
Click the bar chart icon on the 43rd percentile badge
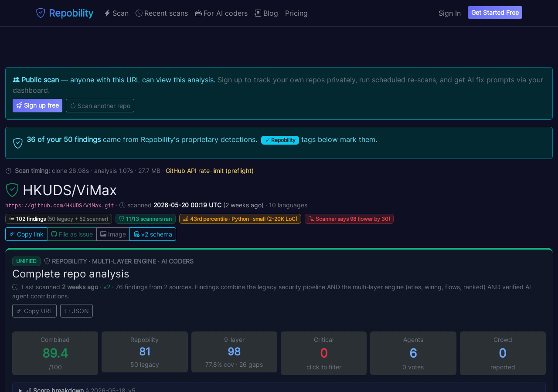pyautogui.click(x=186, y=219)
